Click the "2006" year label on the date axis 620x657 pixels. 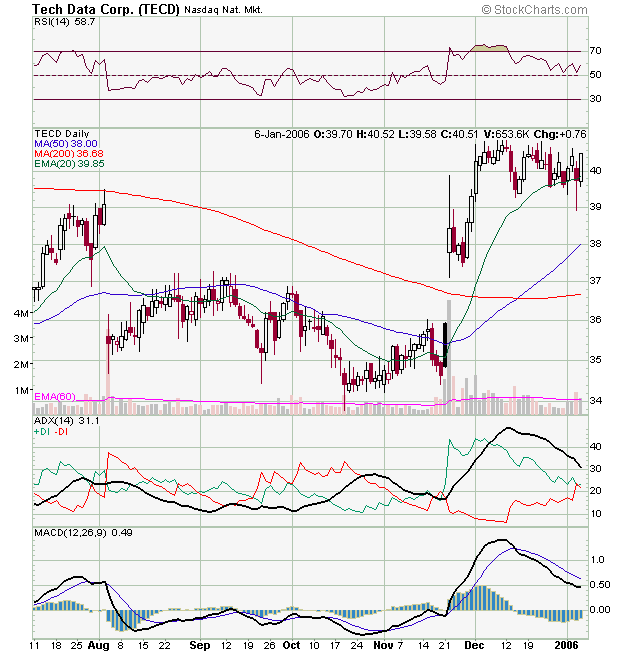[x=566, y=645]
